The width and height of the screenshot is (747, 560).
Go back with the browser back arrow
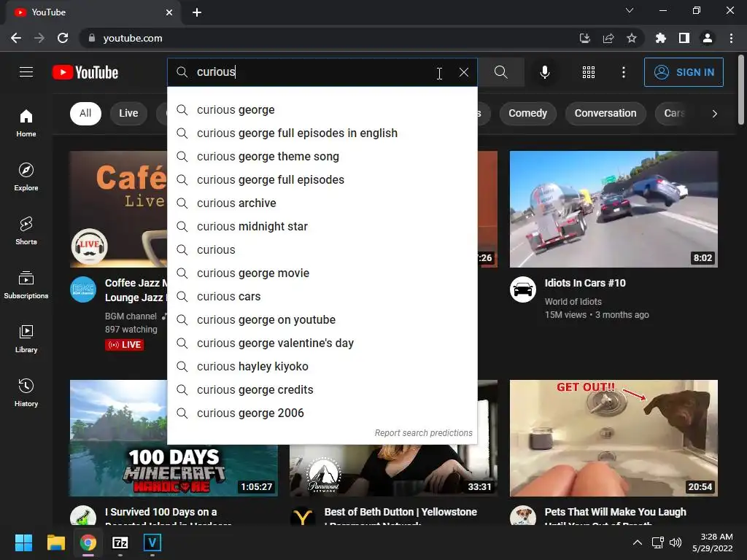(16, 38)
